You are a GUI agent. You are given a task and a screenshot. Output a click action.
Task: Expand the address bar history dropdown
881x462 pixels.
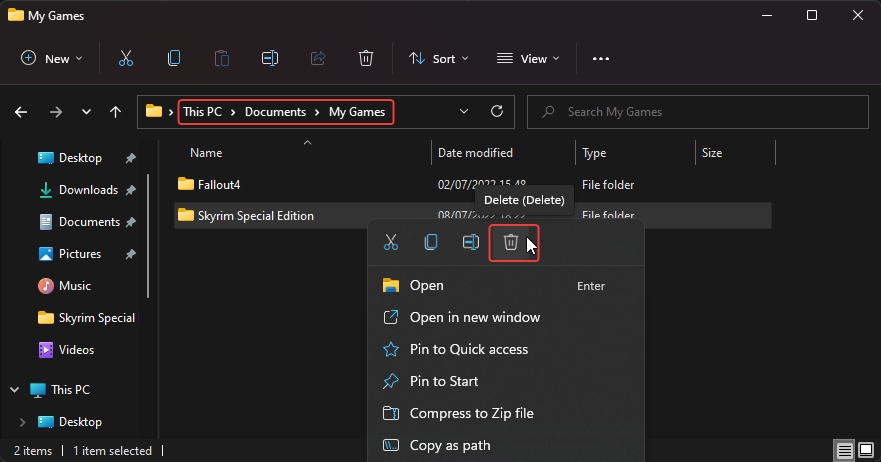click(x=464, y=112)
